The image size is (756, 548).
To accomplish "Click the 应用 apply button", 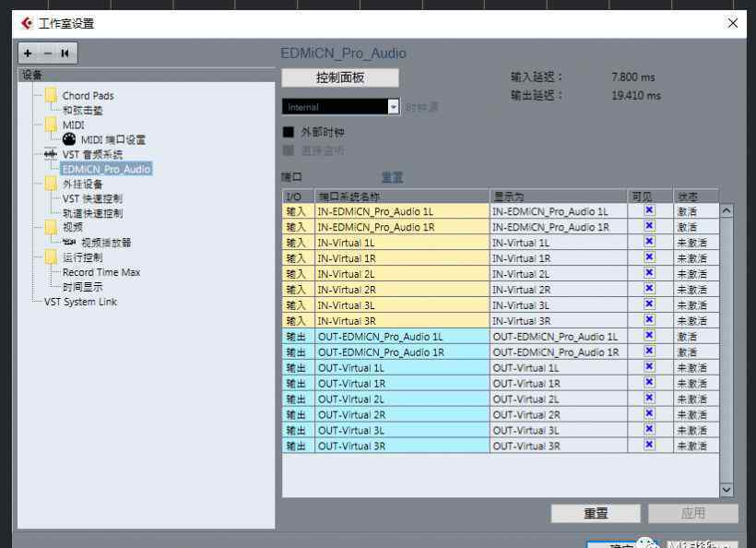I will (x=692, y=513).
